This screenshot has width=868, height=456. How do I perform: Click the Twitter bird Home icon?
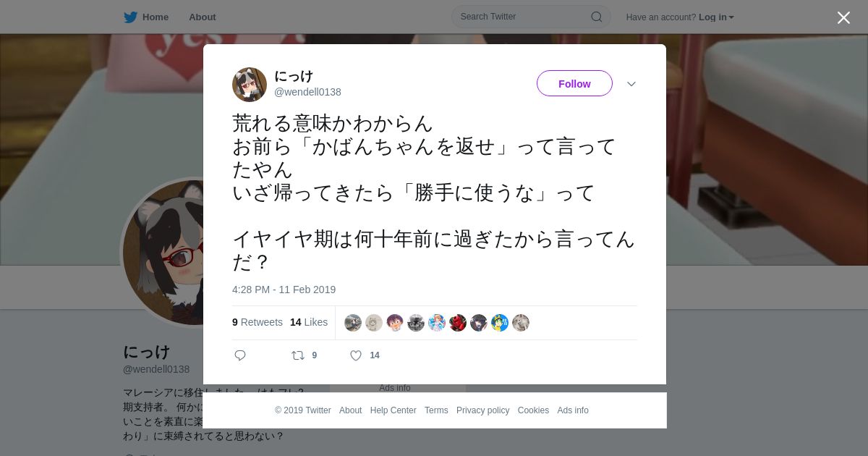[x=130, y=17]
